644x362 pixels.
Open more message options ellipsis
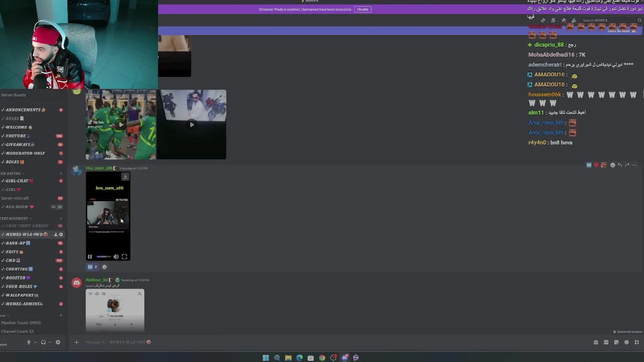tap(634, 165)
